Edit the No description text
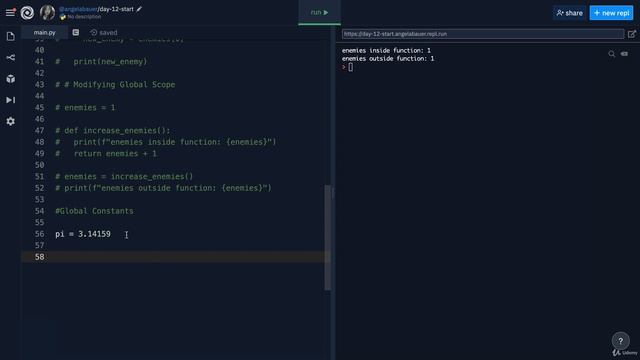 tap(84, 17)
